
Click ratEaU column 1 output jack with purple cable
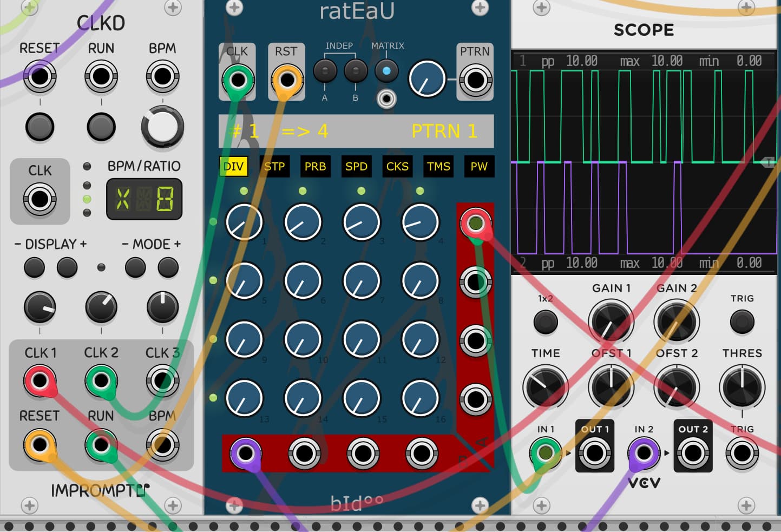[x=245, y=453]
